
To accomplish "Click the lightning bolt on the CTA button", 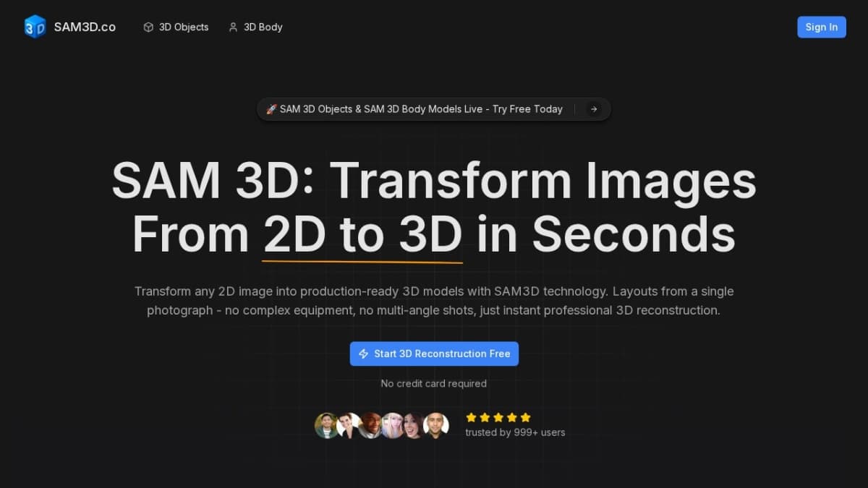I will point(363,354).
